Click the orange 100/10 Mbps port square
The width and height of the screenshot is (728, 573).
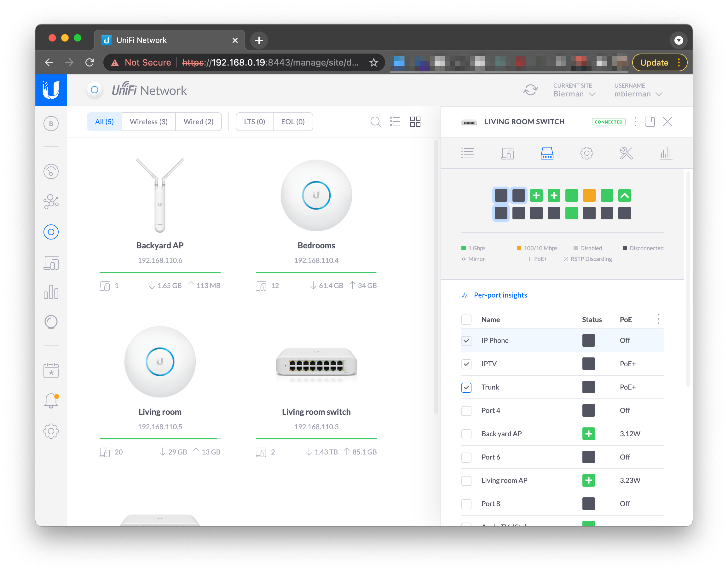tap(589, 196)
